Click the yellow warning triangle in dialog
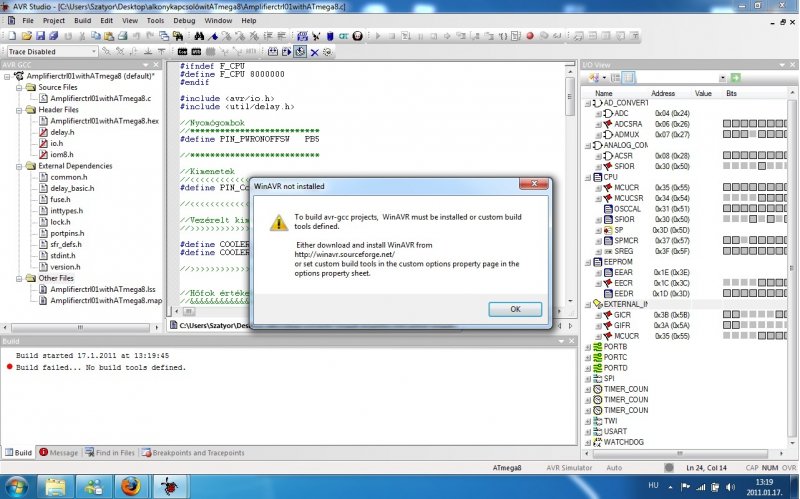This screenshot has height=499, width=800. [x=279, y=222]
